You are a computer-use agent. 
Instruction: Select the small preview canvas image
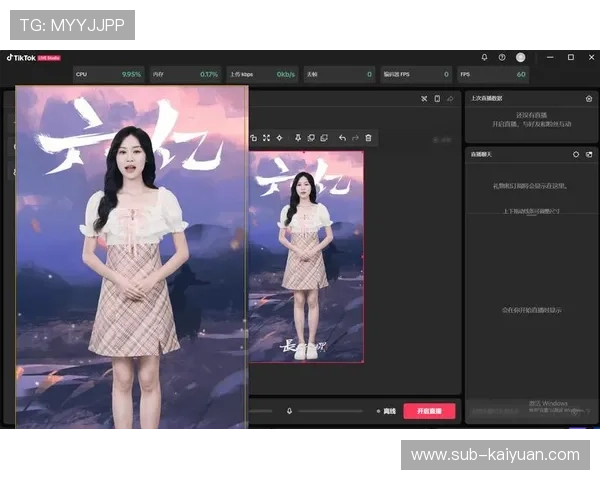[306, 256]
